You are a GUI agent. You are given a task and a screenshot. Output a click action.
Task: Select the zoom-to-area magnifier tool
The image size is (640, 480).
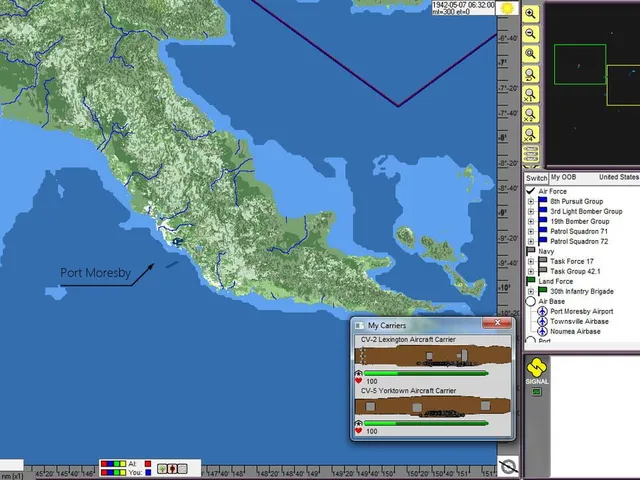tap(530, 54)
